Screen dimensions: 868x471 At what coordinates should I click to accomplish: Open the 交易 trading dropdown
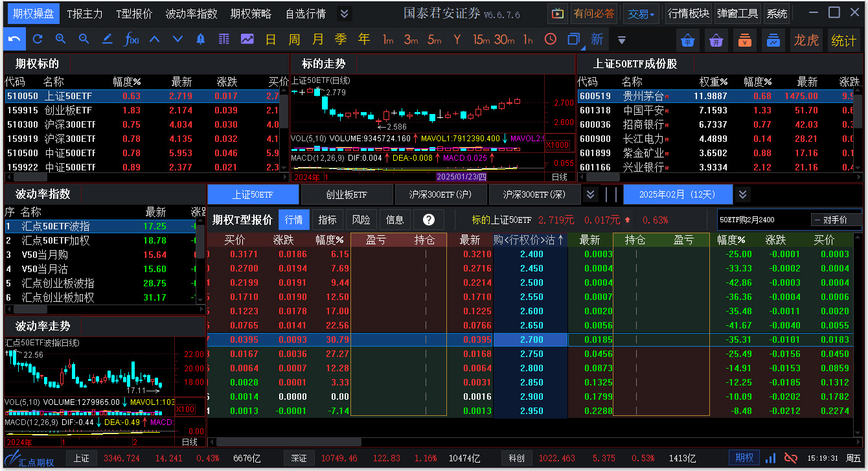[641, 14]
